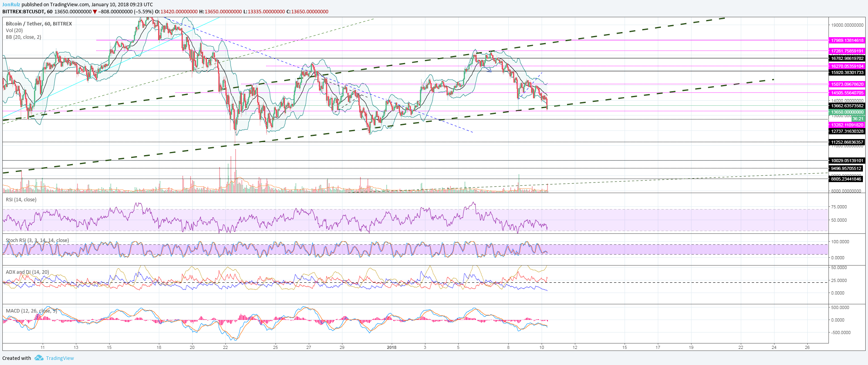Click the 36:21 candle countdown label
The height and width of the screenshot is (365, 868).
[858, 119]
